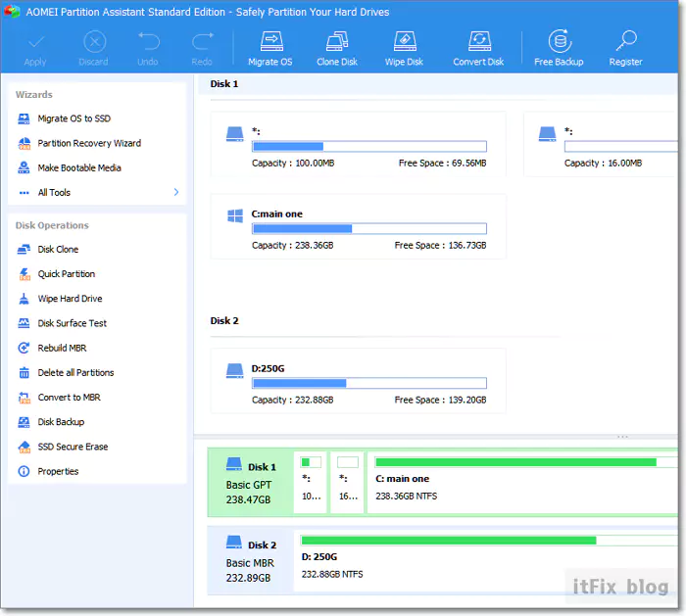Select Disk 2 Basic MBR in disk map

coord(251,560)
